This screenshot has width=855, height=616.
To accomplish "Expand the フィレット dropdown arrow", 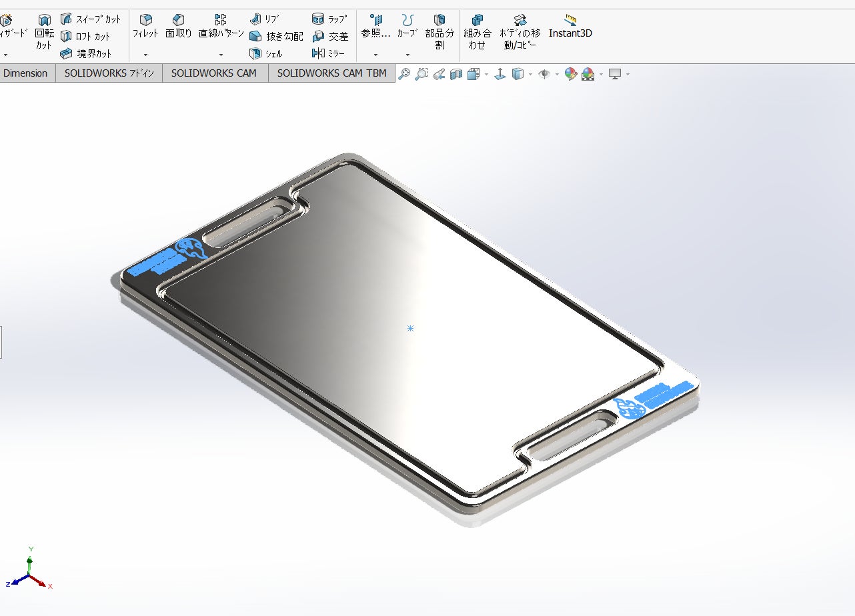I will click(145, 55).
